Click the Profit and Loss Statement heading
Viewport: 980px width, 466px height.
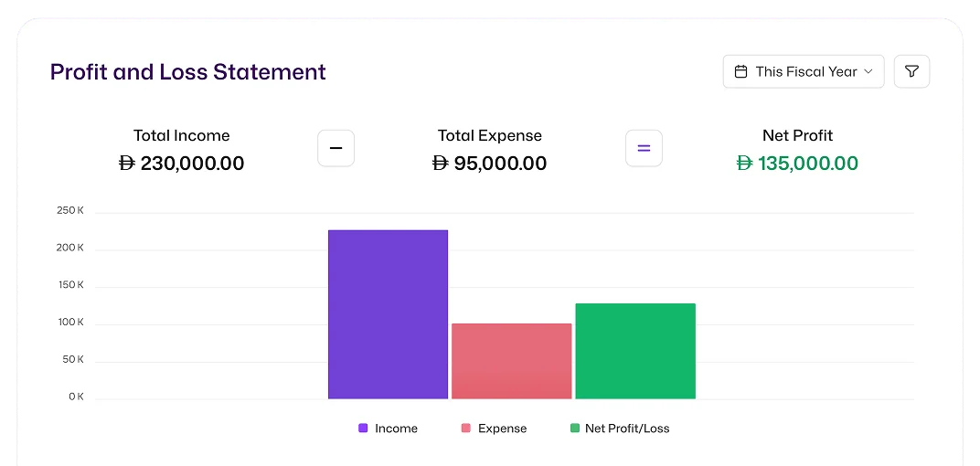pos(187,71)
